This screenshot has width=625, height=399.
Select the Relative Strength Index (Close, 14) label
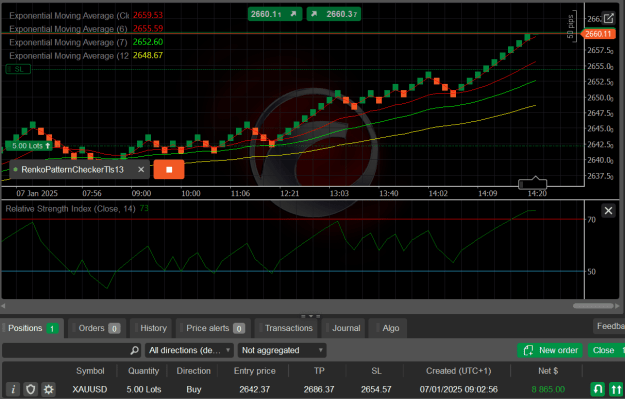pyautogui.click(x=71, y=208)
